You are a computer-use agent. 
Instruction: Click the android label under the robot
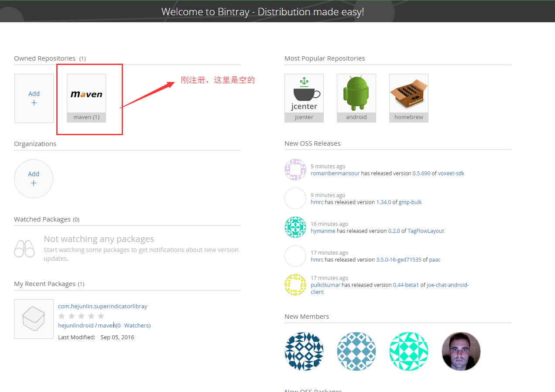click(x=356, y=117)
